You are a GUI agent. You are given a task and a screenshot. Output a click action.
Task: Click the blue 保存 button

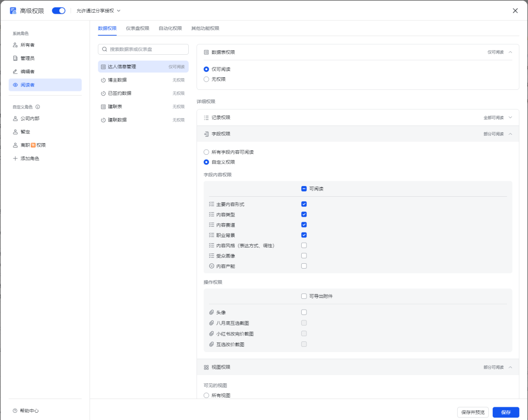tap(506, 412)
